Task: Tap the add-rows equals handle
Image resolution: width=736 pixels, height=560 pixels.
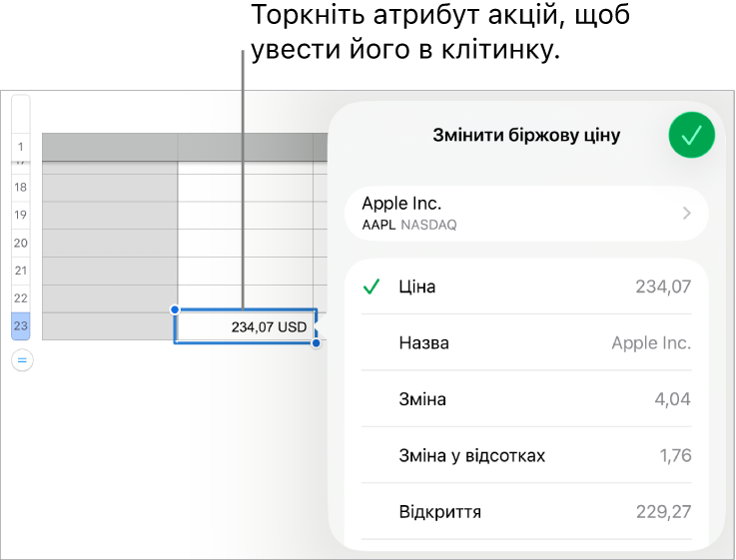Action: pyautogui.click(x=22, y=360)
